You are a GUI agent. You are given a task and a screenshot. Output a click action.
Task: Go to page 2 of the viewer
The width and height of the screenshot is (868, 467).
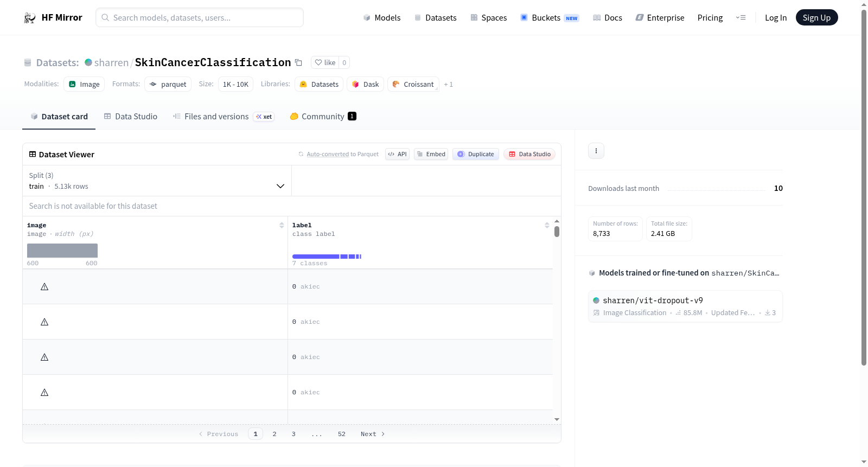[x=275, y=434]
